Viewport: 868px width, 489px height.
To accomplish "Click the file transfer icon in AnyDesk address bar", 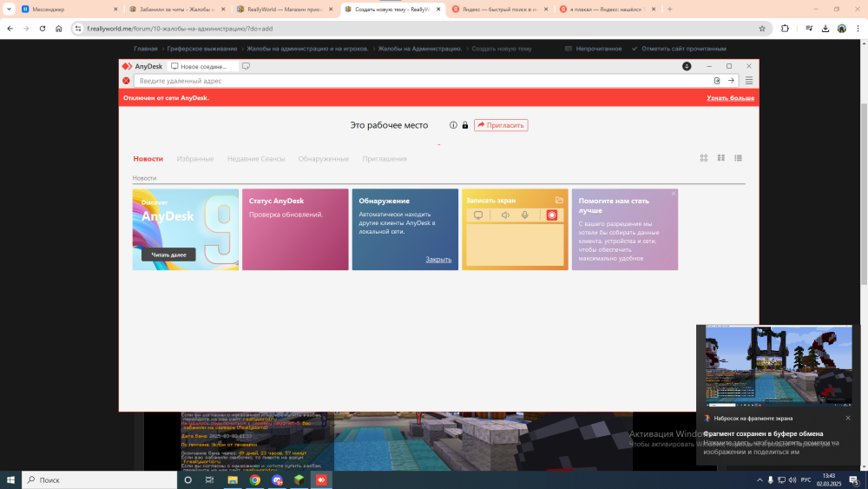I will pyautogui.click(x=717, y=81).
